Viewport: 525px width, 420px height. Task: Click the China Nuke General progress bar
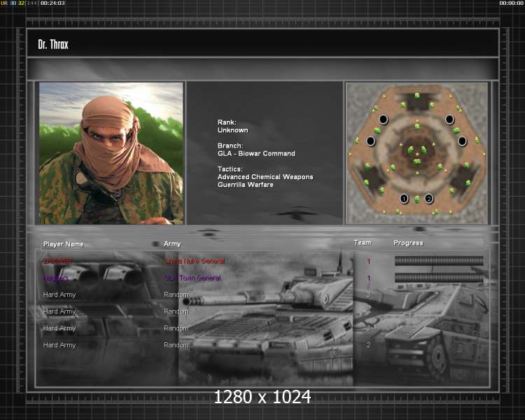point(439,261)
